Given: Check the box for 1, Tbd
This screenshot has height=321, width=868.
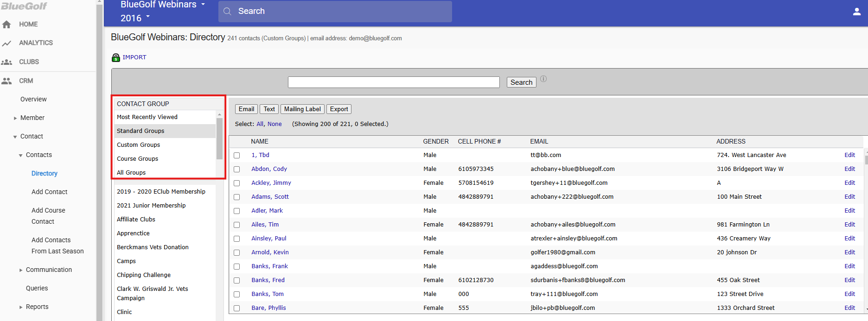Looking at the screenshot, I should click(x=236, y=155).
